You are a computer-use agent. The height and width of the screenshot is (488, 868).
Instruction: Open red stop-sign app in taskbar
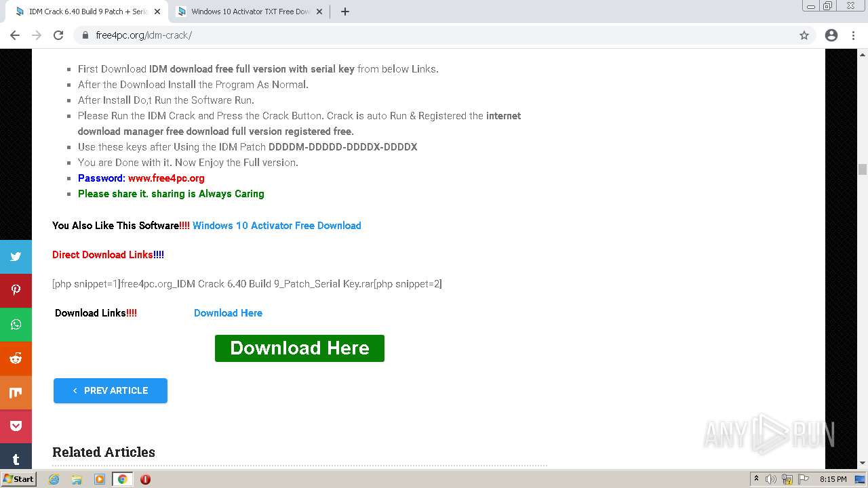[145, 479]
